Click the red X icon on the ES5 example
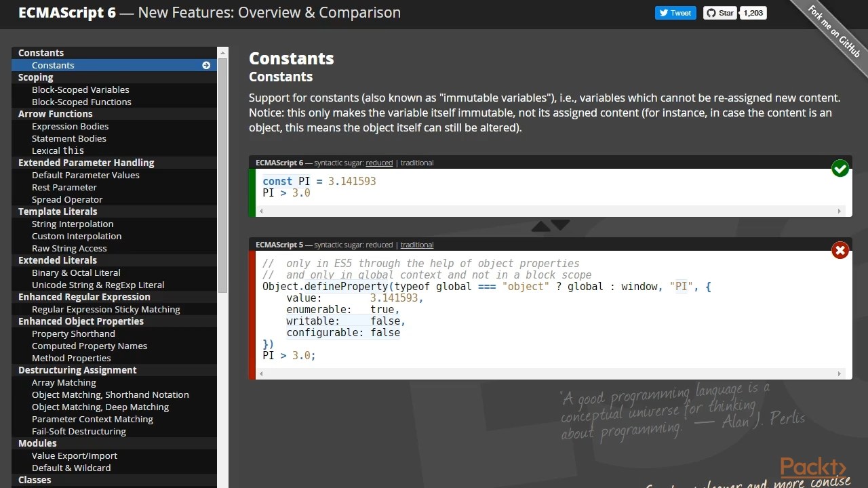The width and height of the screenshot is (868, 488). tap(840, 250)
